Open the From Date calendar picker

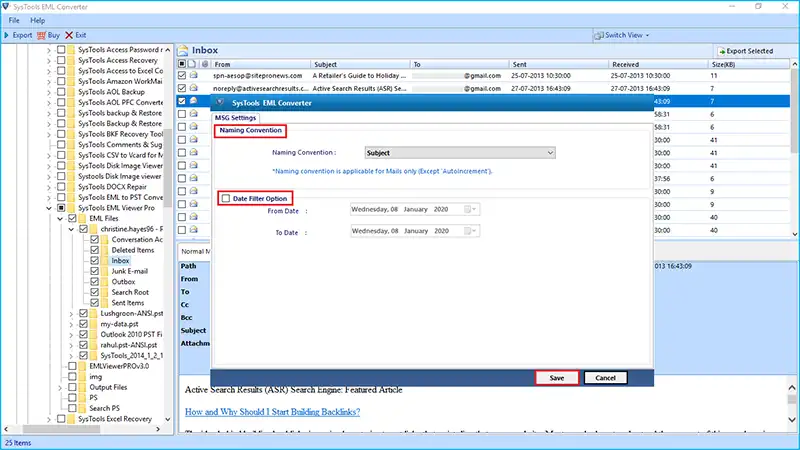coord(470,209)
